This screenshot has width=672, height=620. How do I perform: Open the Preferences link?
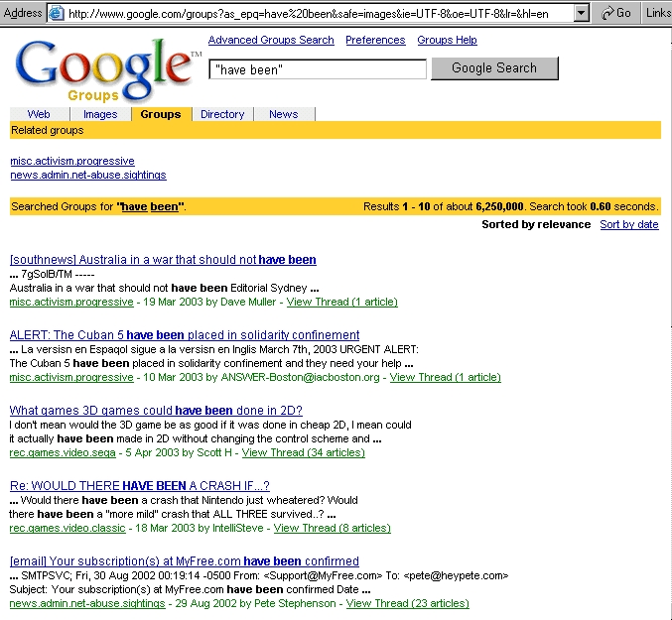click(375, 40)
